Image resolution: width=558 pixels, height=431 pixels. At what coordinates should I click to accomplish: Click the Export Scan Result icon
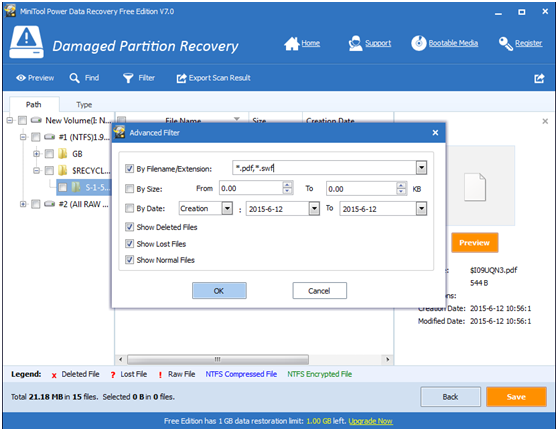point(181,78)
